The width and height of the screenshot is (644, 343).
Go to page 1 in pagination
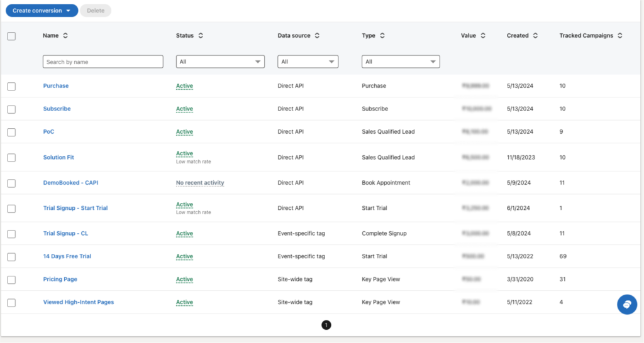(326, 325)
